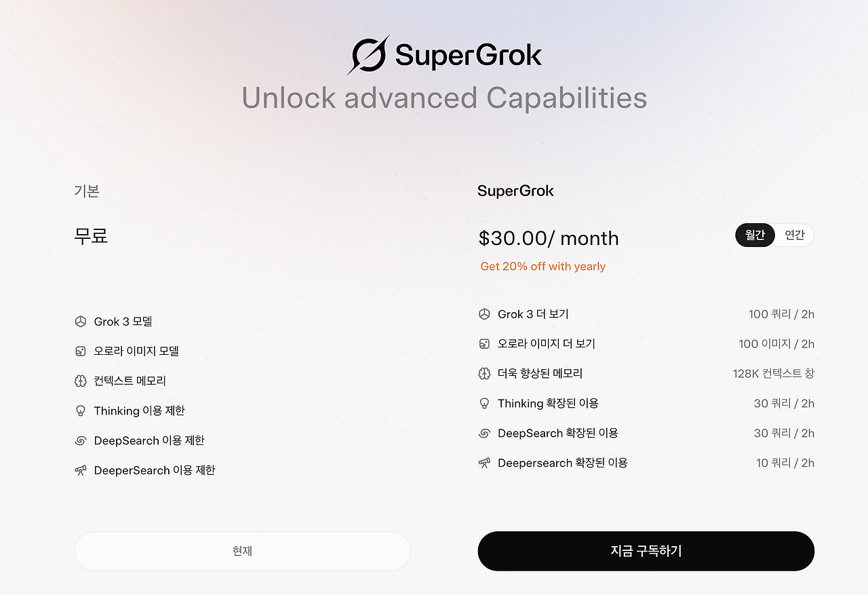Click the Grok 3 모델 icon in free plan
Screen dimensions: 868x595
pyautogui.click(x=81, y=321)
